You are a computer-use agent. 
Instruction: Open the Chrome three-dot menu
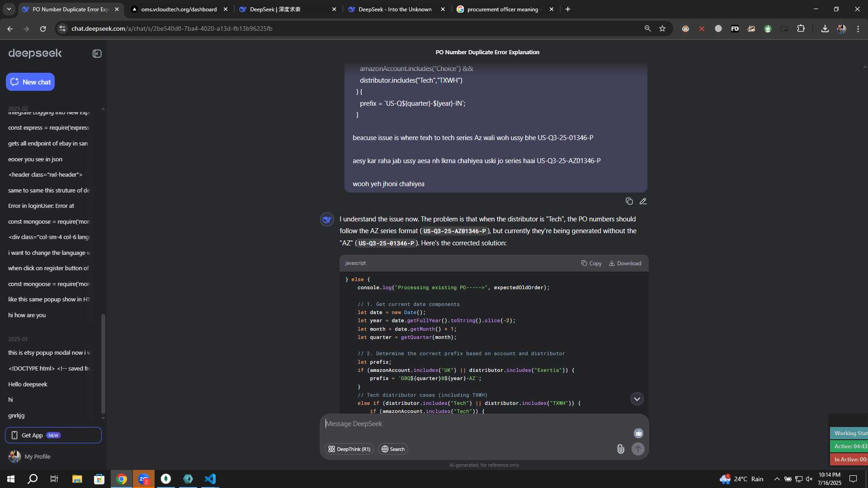858,28
